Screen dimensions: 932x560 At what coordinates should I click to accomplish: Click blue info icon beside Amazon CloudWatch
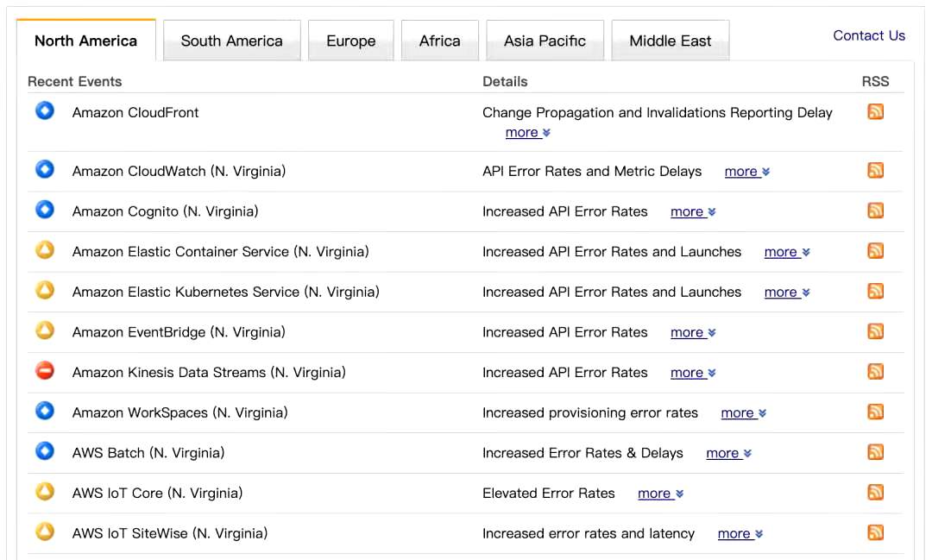(45, 169)
